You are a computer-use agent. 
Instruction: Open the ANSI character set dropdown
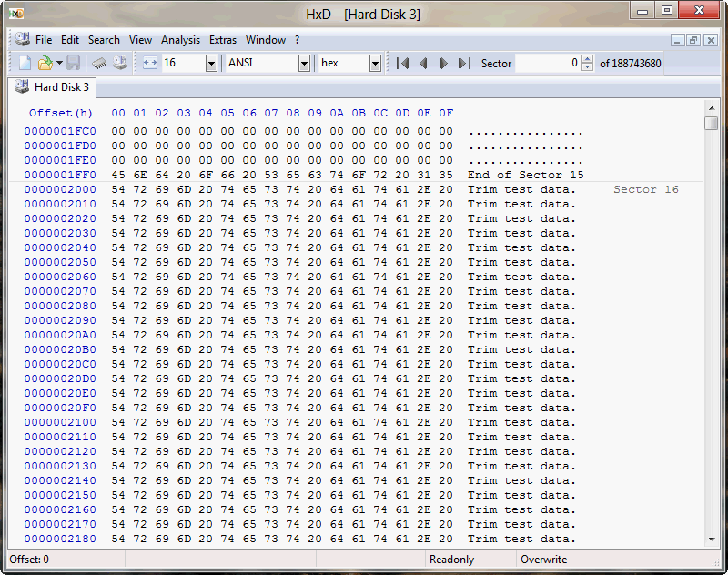tap(304, 63)
